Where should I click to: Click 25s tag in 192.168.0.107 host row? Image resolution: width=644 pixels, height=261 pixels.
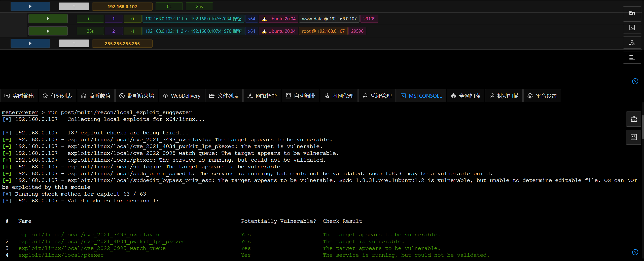[x=199, y=7]
